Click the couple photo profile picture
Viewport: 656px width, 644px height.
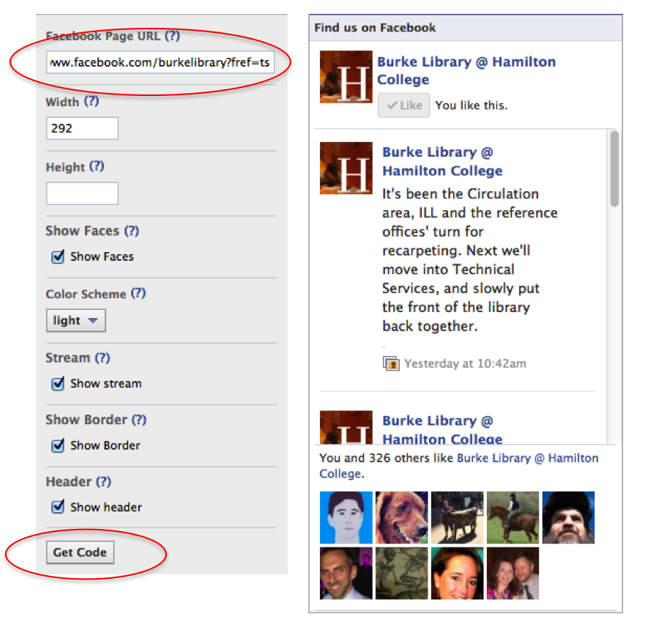(513, 573)
